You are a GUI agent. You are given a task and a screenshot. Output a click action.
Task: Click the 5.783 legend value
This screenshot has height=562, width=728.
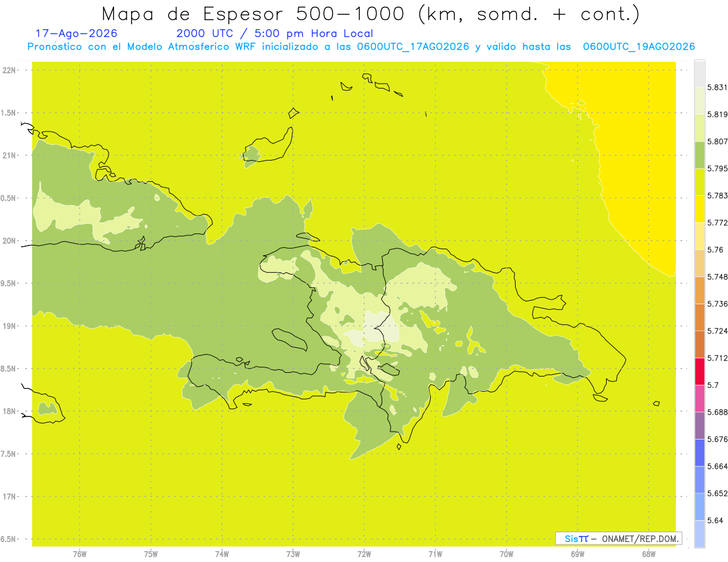[717, 196]
